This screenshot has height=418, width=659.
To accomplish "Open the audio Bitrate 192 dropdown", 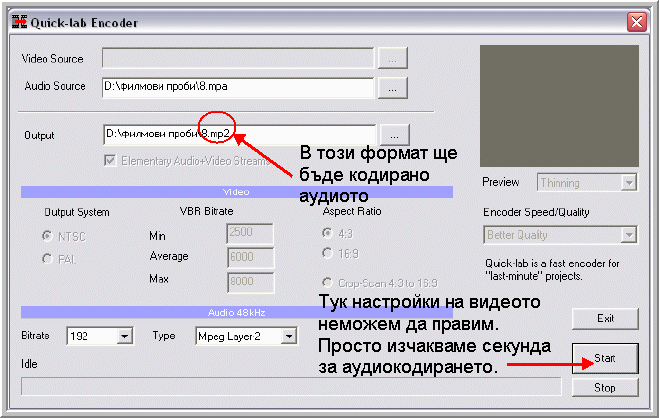I will [124, 336].
